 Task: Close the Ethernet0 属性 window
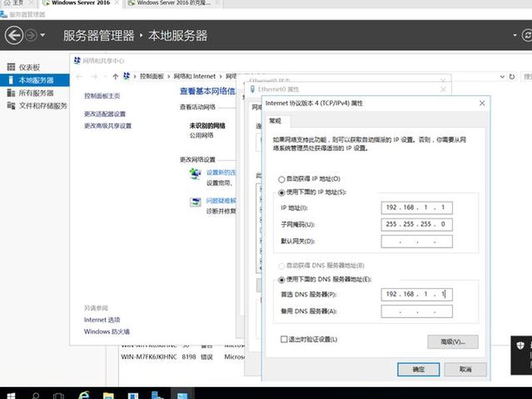[443, 89]
